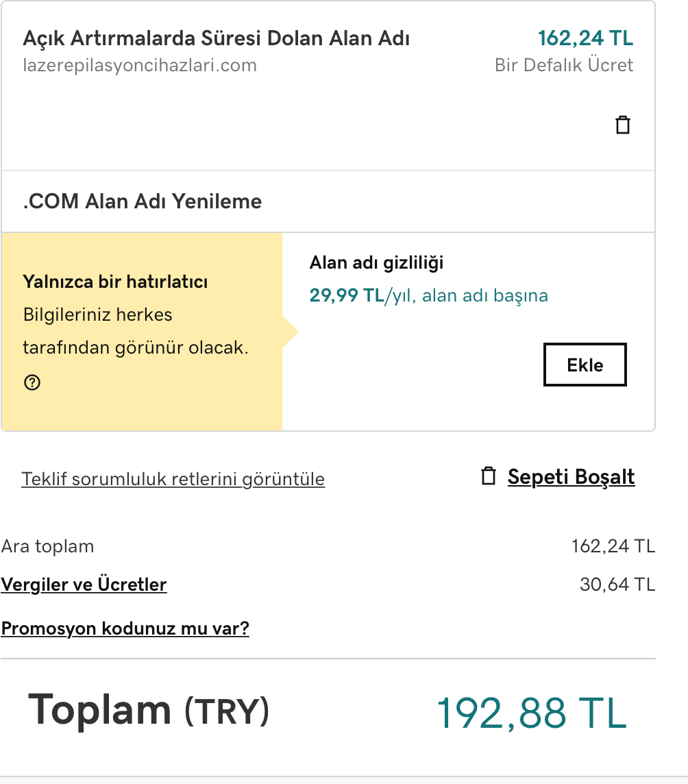
Task: Click the Alan adı gizliliği heading
Action: pyautogui.click(x=376, y=262)
